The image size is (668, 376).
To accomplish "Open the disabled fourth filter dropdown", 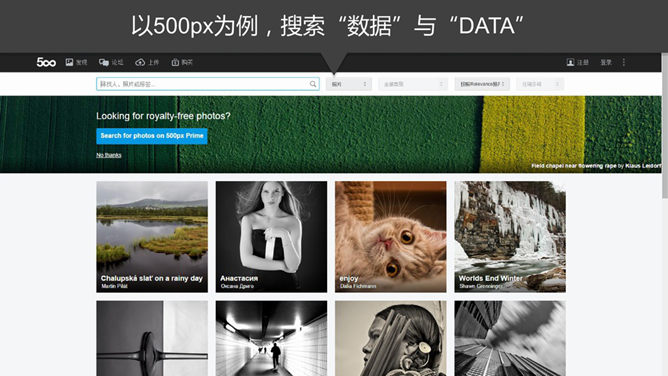I will pos(540,84).
